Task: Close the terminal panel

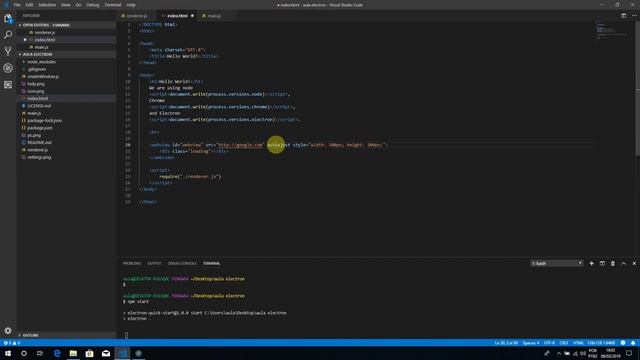Action: 634,264
